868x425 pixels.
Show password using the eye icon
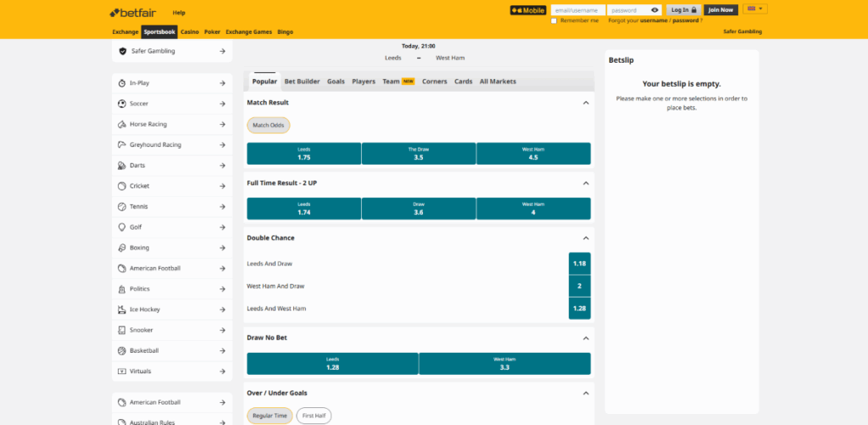[x=654, y=10]
